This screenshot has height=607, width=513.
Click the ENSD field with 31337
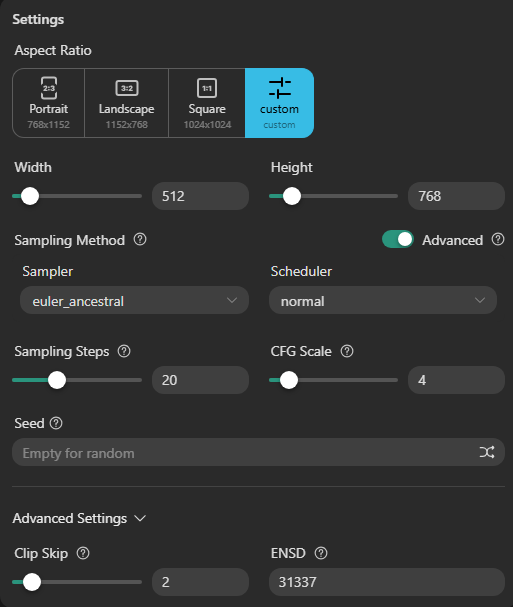pos(387,582)
